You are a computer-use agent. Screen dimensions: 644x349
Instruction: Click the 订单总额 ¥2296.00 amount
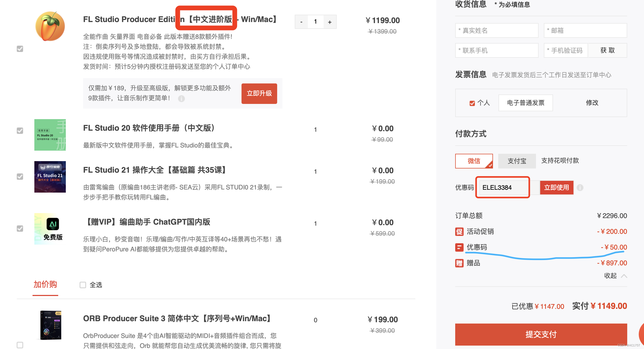coord(612,216)
